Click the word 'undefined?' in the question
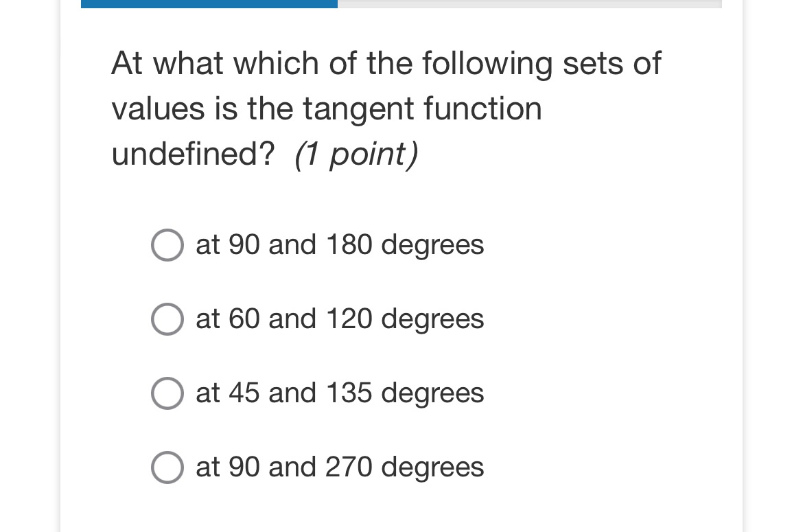This screenshot has height=532, width=803. (193, 154)
